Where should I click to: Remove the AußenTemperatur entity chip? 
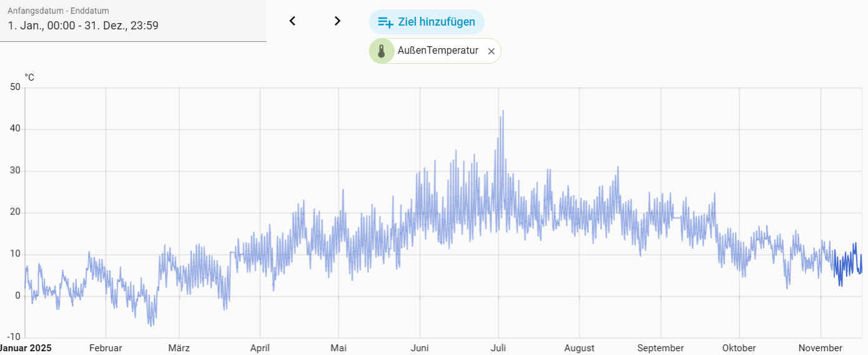tap(491, 51)
